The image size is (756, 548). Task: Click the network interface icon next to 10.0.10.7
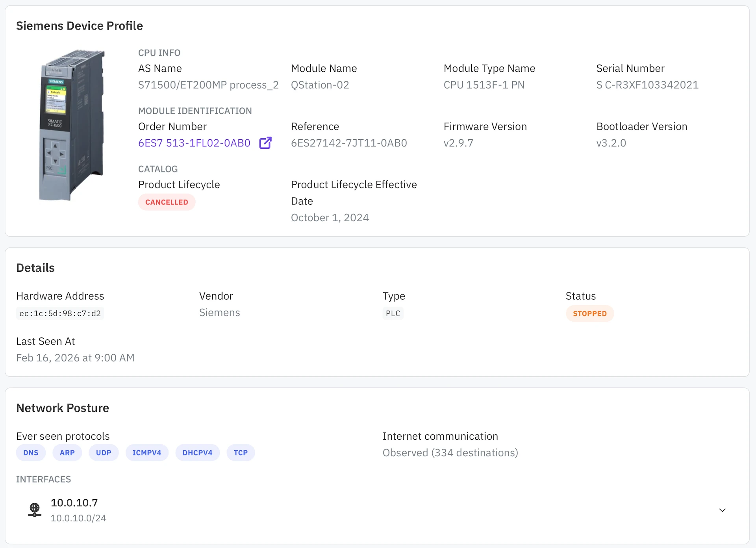tap(34, 509)
